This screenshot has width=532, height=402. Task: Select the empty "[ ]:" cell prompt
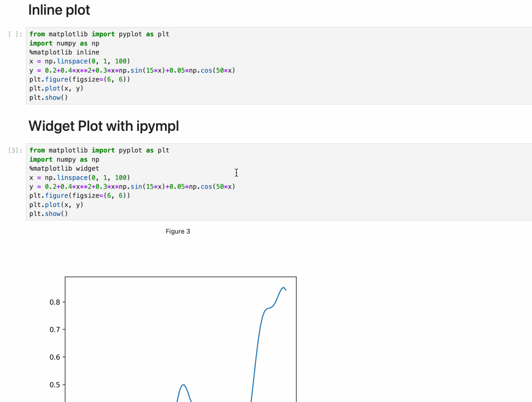pyautogui.click(x=15, y=34)
